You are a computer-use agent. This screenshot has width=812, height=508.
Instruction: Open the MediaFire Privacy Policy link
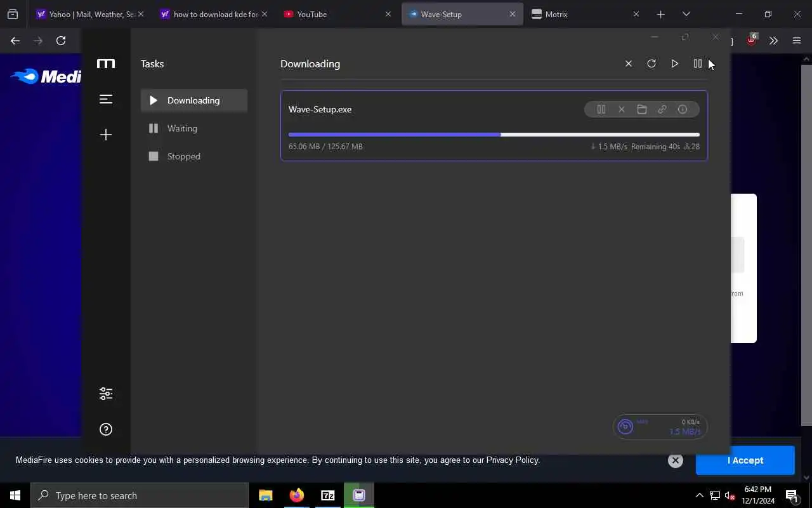point(513,460)
